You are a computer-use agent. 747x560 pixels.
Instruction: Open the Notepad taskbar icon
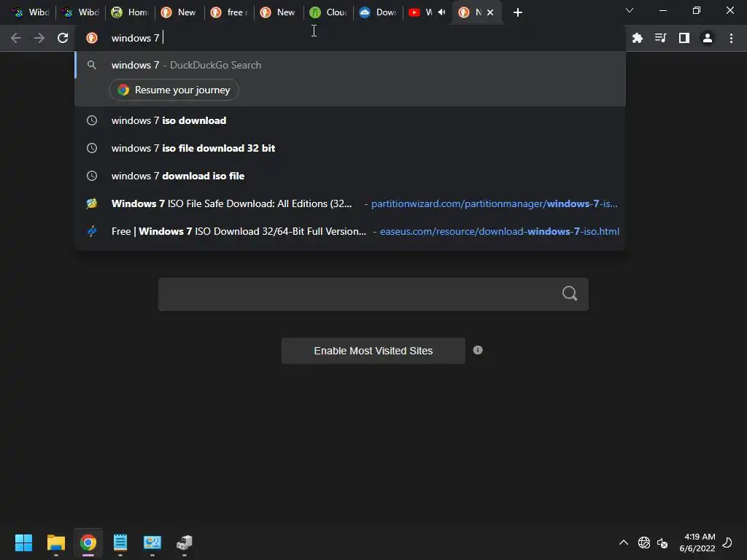[x=120, y=542]
